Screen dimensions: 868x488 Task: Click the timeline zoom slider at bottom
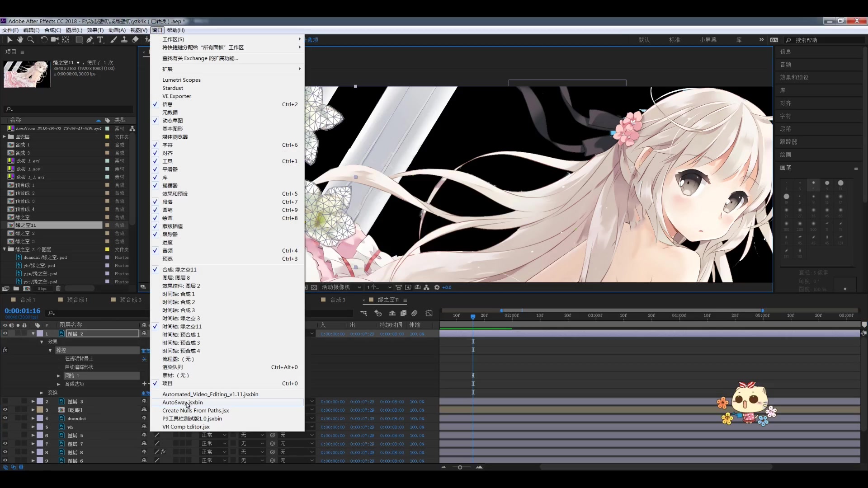click(460, 467)
